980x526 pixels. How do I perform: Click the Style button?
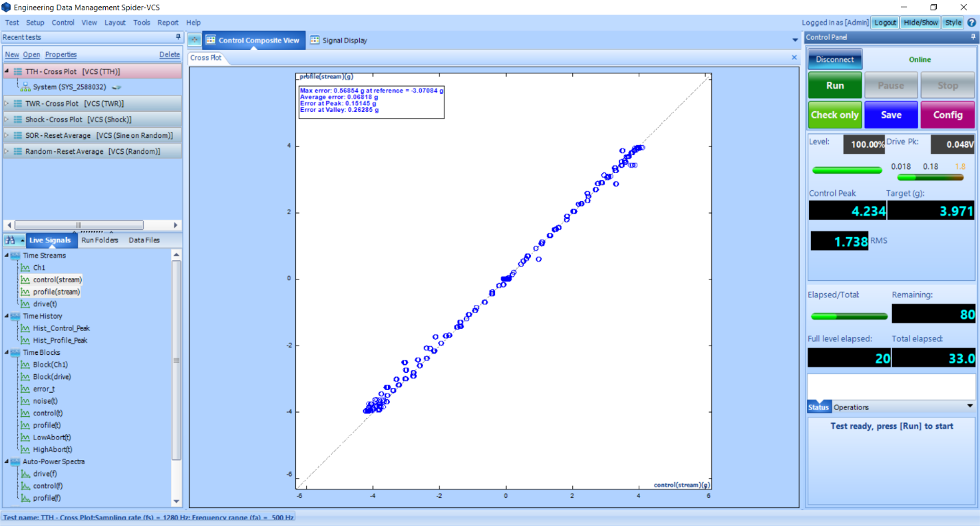click(x=953, y=22)
